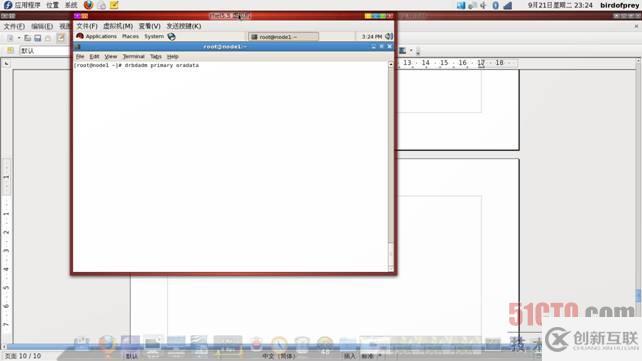Launch Firefox from the top panel
This screenshot has width=642, height=361.
(x=88, y=5)
